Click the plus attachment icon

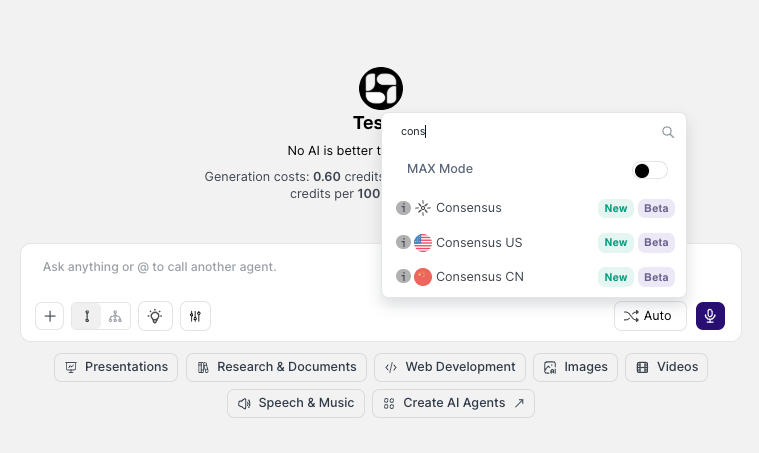tap(50, 316)
